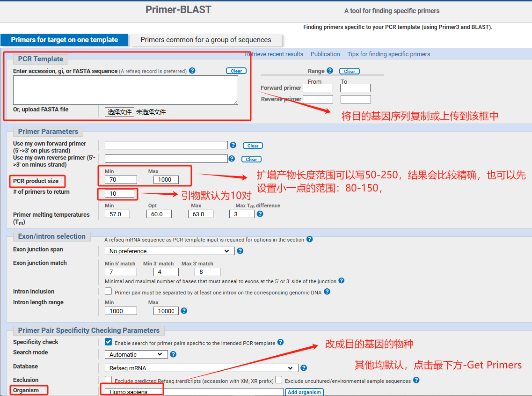Viewport: 532px width, 396px height.
Task: Open the Publication link
Action: click(325, 54)
